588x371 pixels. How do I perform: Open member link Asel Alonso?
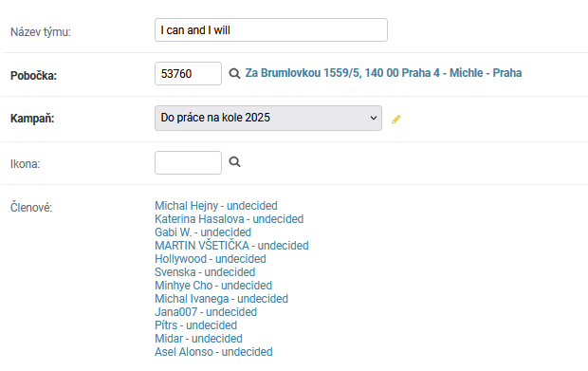213,352
